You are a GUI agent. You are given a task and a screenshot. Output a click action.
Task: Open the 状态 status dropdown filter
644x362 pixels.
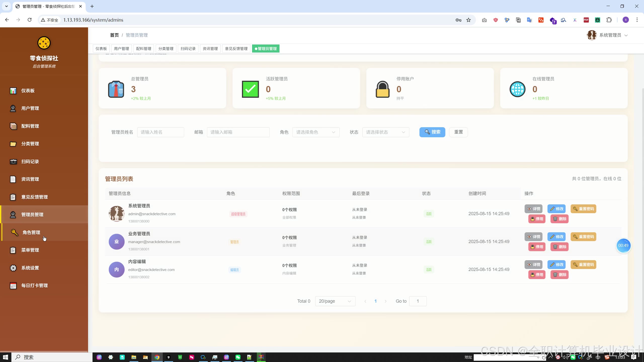pos(385,132)
